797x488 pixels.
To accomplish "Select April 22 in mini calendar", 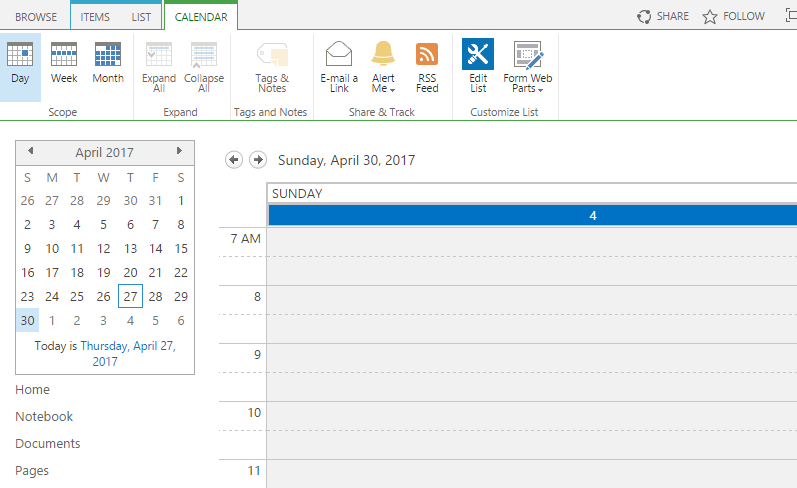I will tap(180, 272).
